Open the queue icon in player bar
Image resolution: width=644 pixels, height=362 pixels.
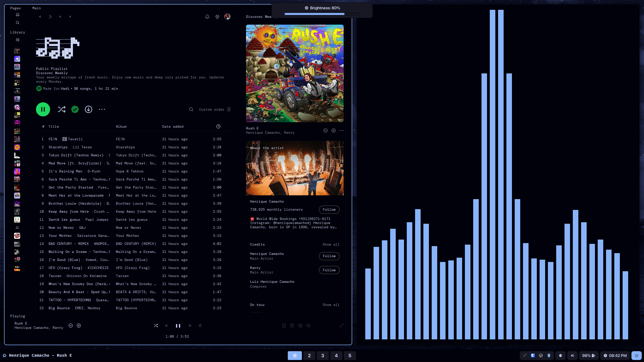click(x=292, y=326)
